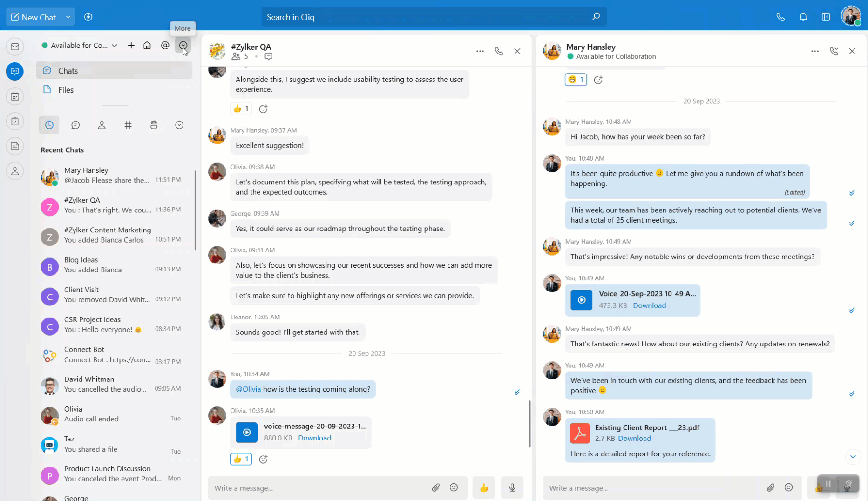
Task: Close the #Zylker QA chat panel
Action: (517, 51)
